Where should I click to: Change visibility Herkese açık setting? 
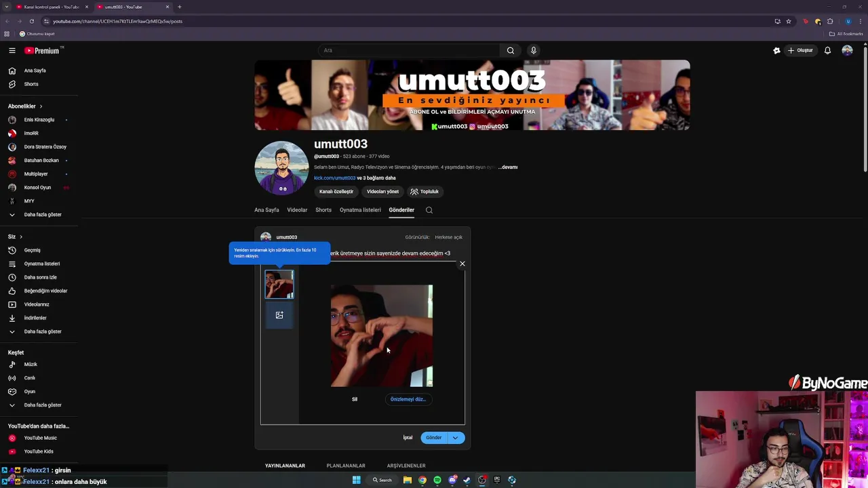point(448,237)
